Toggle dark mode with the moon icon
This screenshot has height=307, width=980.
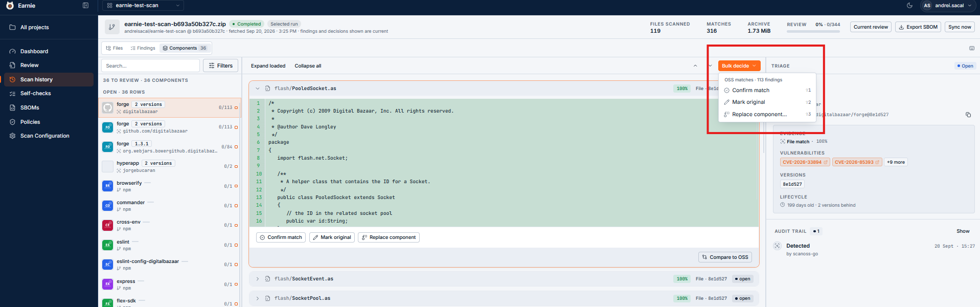[910, 6]
